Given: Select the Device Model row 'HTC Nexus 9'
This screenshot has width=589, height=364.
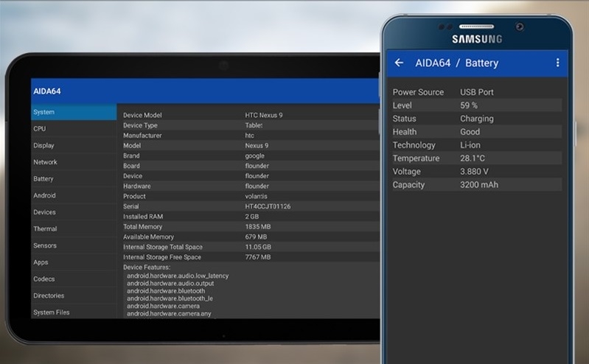Looking at the screenshot, I should 251,116.
